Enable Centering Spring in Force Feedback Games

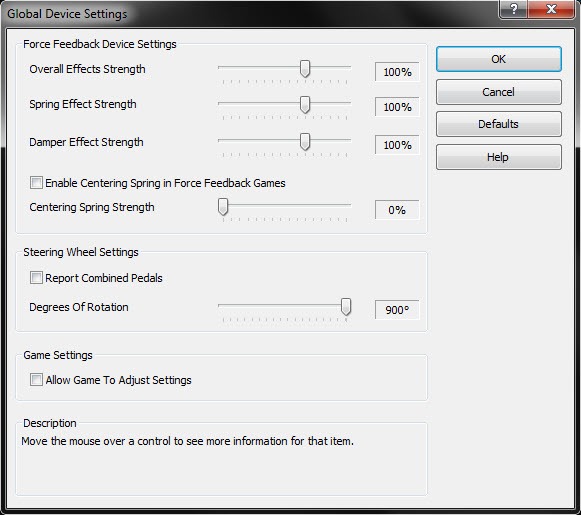(36, 183)
